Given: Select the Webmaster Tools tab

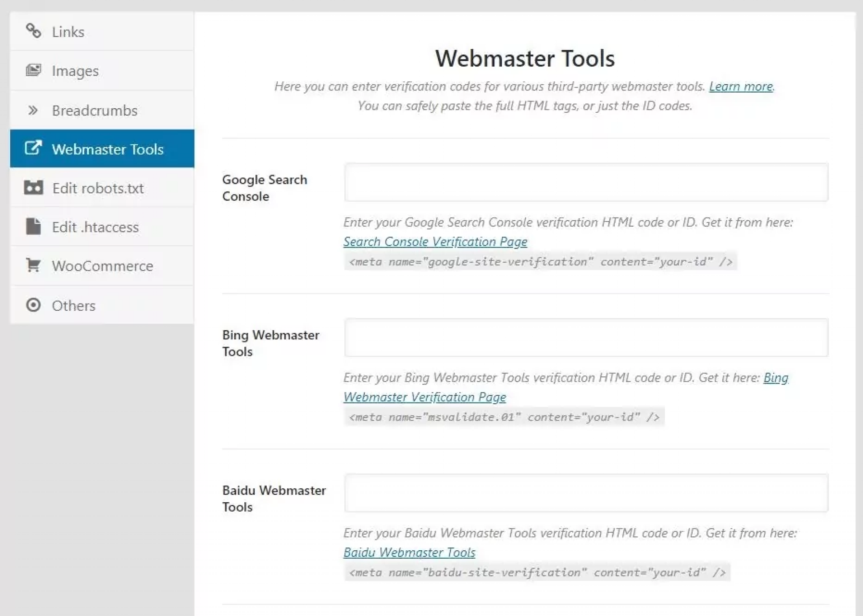Looking at the screenshot, I should coord(102,149).
